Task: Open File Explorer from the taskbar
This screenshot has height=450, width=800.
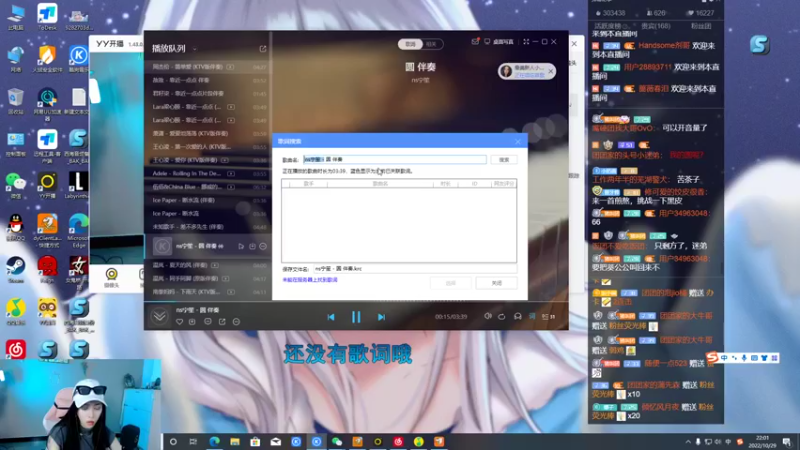Action: tap(235, 442)
